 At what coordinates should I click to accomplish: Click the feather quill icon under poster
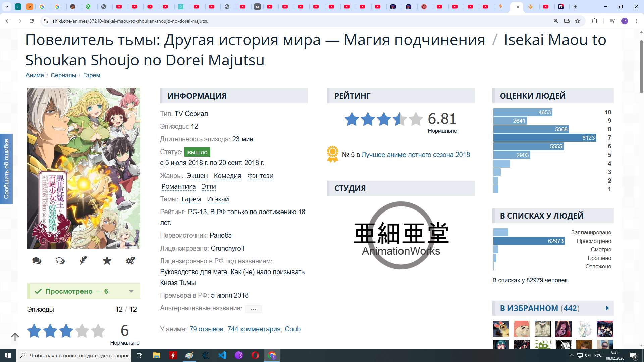point(84,260)
